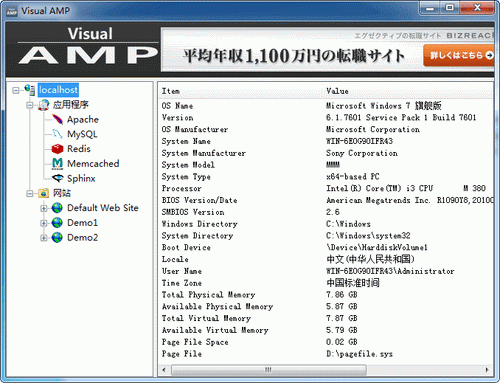500x383 pixels.
Task: Select Demo2 in the tree
Action: tap(82, 238)
